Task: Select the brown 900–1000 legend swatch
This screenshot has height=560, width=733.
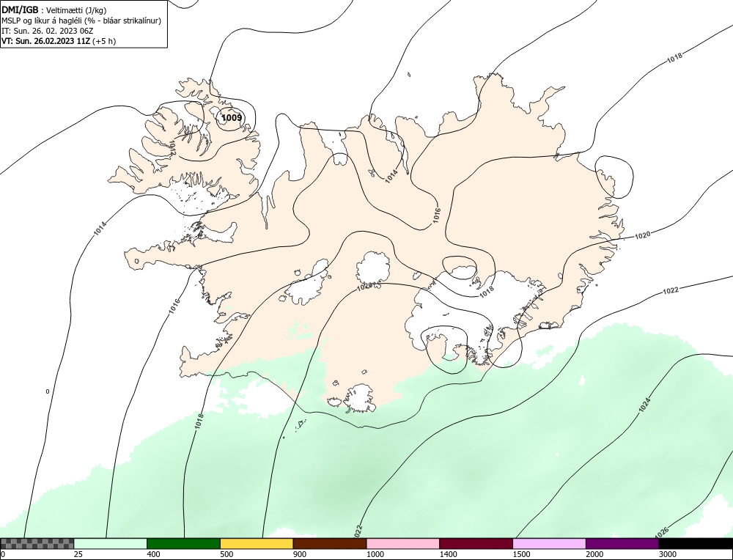Action: (x=330, y=544)
